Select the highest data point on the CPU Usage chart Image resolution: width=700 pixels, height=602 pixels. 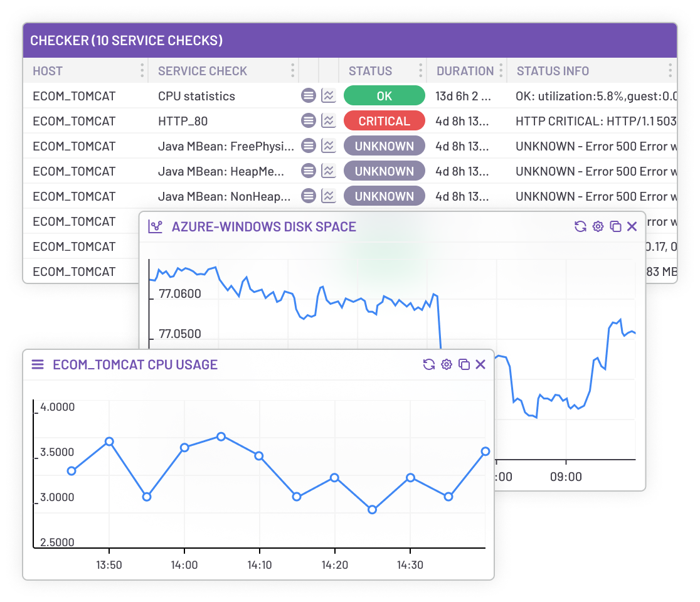click(x=221, y=437)
